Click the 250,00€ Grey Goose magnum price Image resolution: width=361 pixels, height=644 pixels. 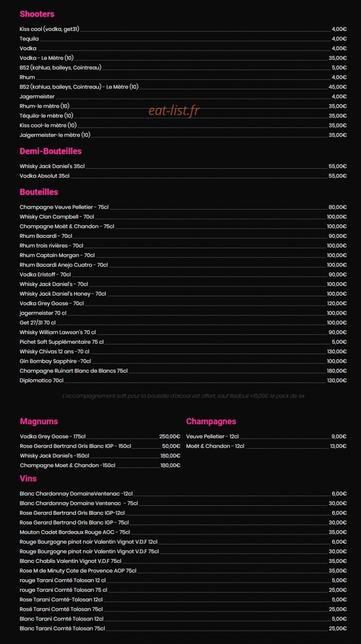[x=169, y=437]
